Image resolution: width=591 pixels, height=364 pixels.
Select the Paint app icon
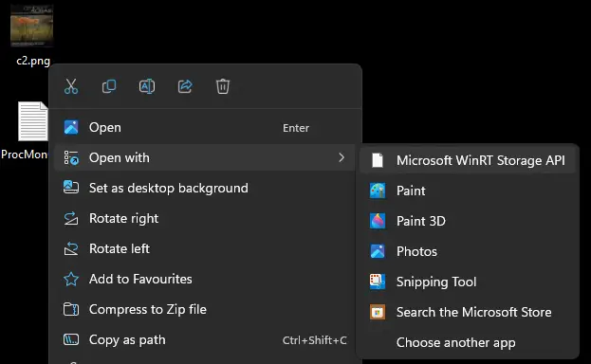point(378,191)
